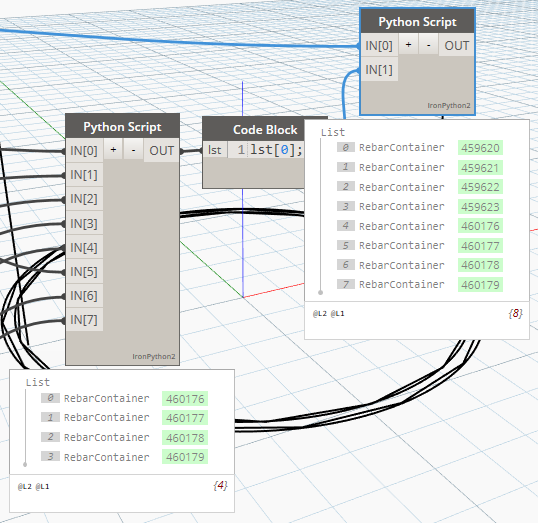Click RebarContainer element ID 459620
Viewport: 538px width, 523px height.
pos(480,148)
